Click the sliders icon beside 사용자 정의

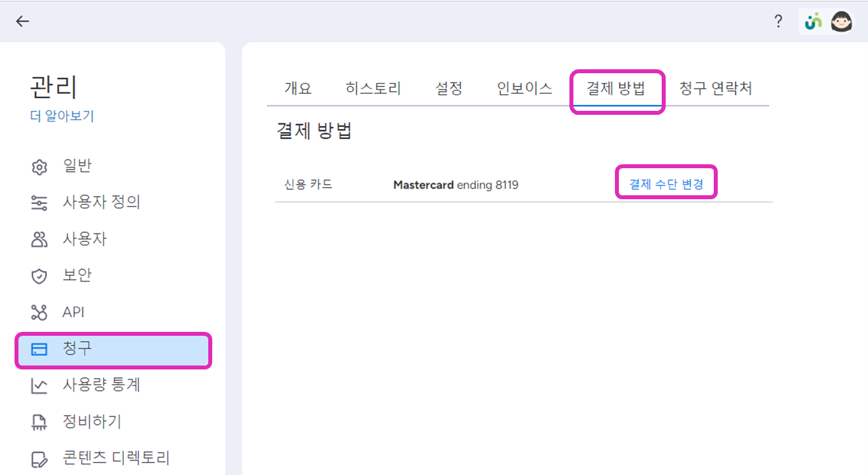click(x=40, y=203)
